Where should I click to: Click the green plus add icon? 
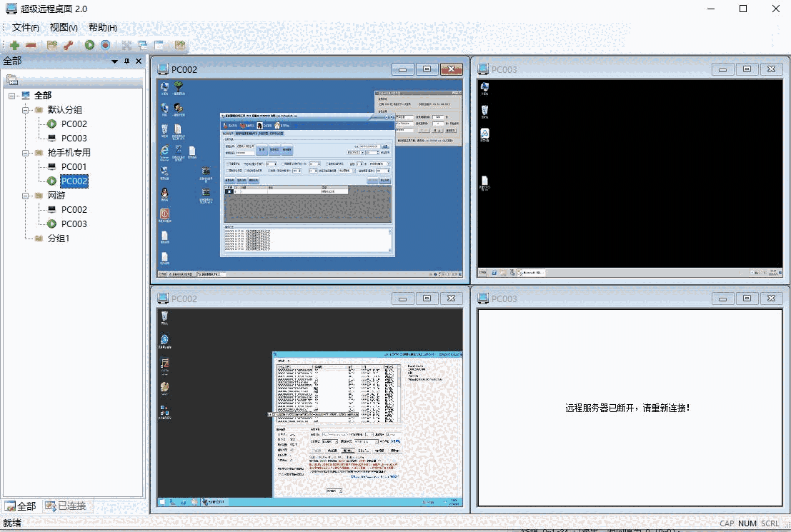point(14,46)
